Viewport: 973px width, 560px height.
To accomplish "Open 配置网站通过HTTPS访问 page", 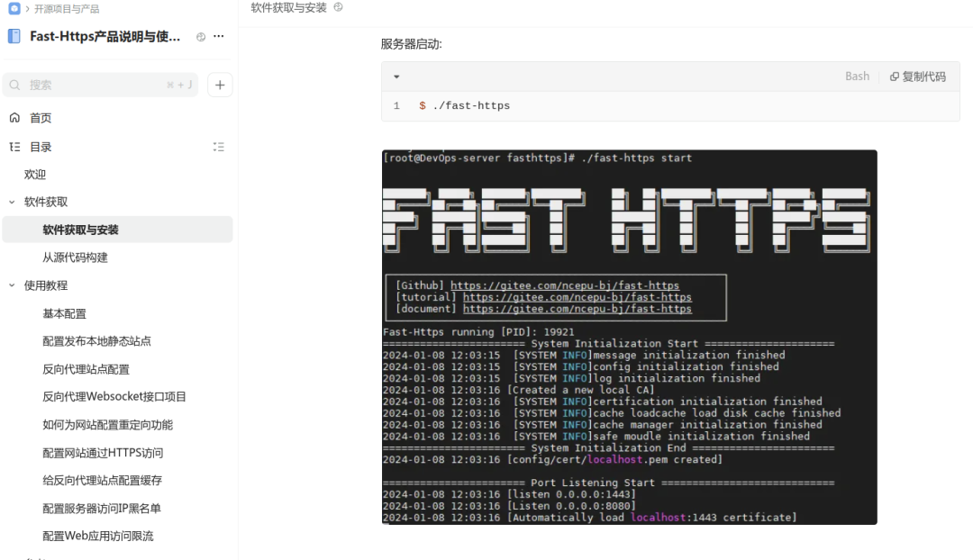I will (103, 453).
